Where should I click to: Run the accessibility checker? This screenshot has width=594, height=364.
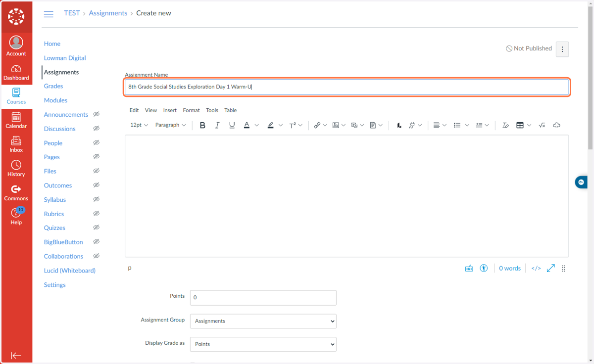click(x=484, y=268)
